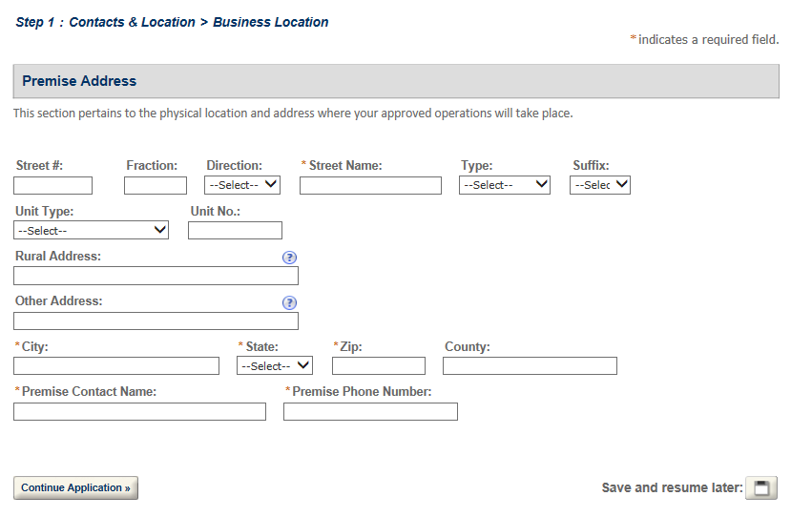The height and width of the screenshot is (517, 812).
Task: Click the Rural Address help icon
Action: (x=290, y=258)
